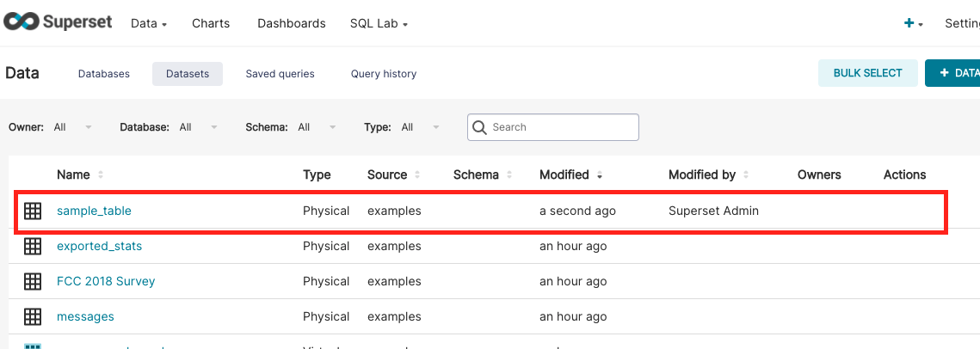The height and width of the screenshot is (349, 980).
Task: Sort by Name column arrows
Action: (x=101, y=175)
